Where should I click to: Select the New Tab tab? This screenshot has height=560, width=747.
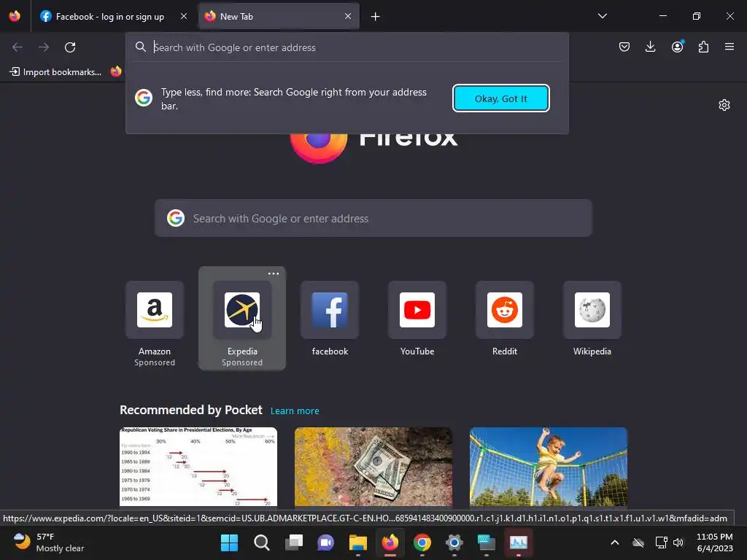tap(279, 16)
